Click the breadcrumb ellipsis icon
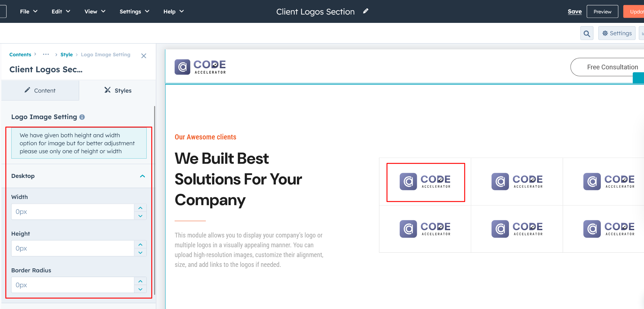 (46, 54)
